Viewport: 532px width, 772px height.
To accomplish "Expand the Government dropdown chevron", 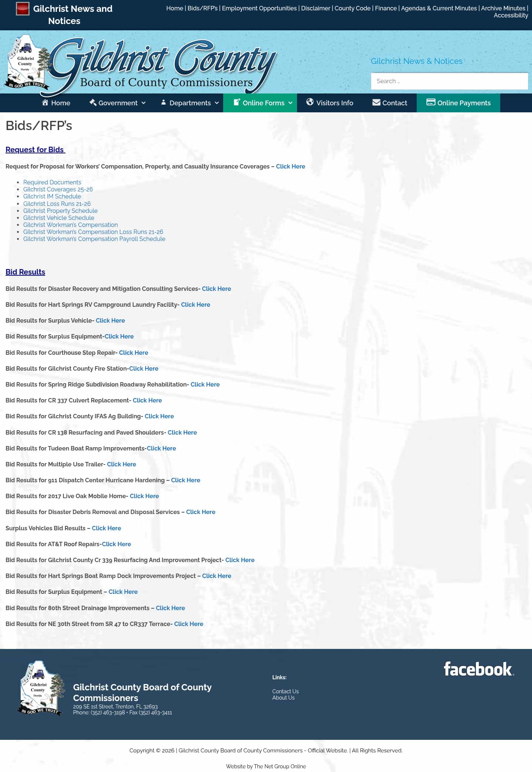I will (143, 103).
